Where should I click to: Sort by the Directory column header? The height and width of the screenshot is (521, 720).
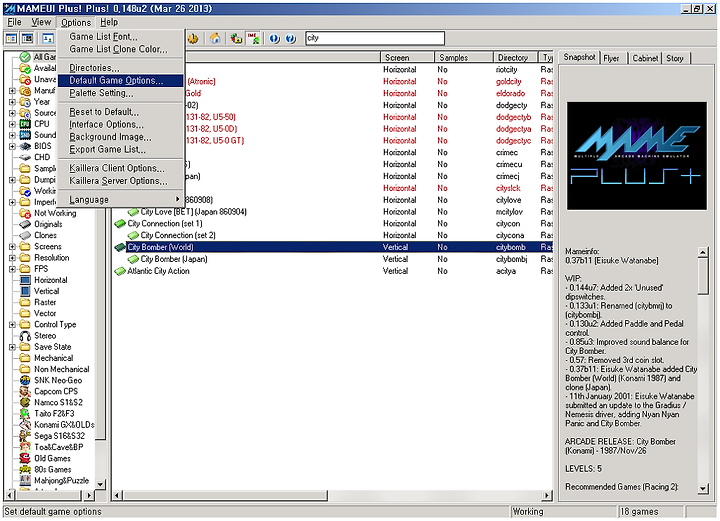[516, 57]
